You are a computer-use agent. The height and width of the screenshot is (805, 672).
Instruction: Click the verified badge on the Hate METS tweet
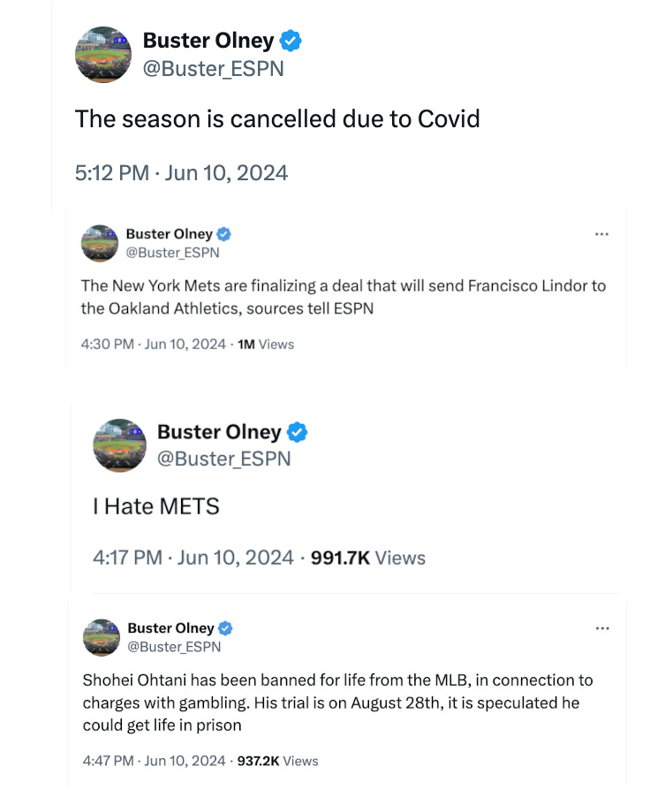pyautogui.click(x=297, y=432)
